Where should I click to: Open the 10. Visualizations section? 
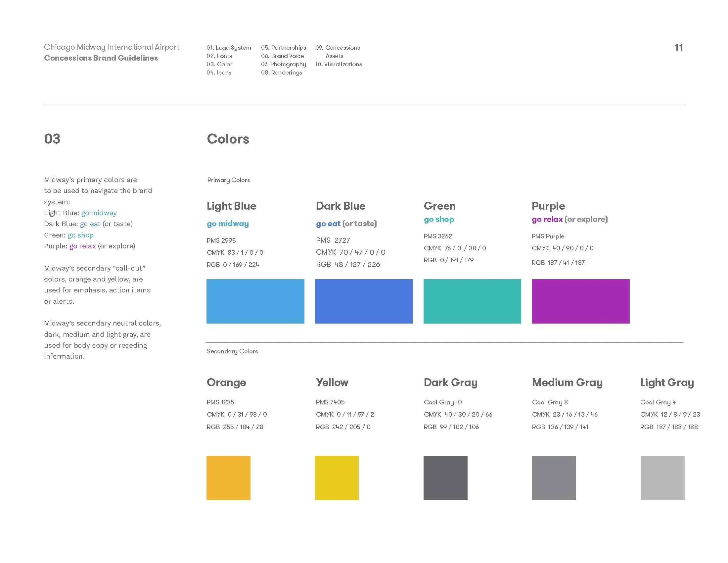point(339,64)
